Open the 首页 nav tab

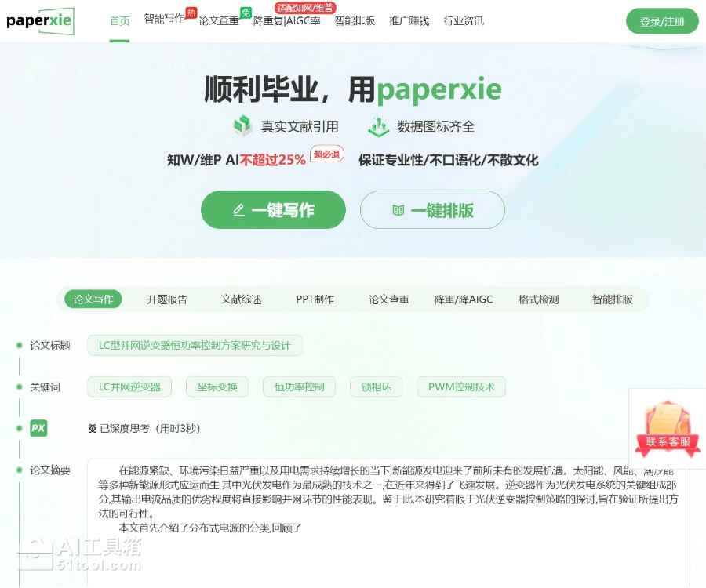120,21
